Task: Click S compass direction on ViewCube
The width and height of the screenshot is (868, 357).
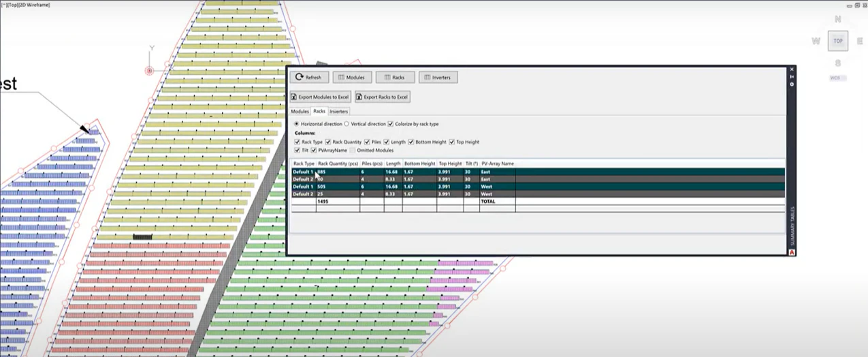Action: pyautogui.click(x=838, y=63)
